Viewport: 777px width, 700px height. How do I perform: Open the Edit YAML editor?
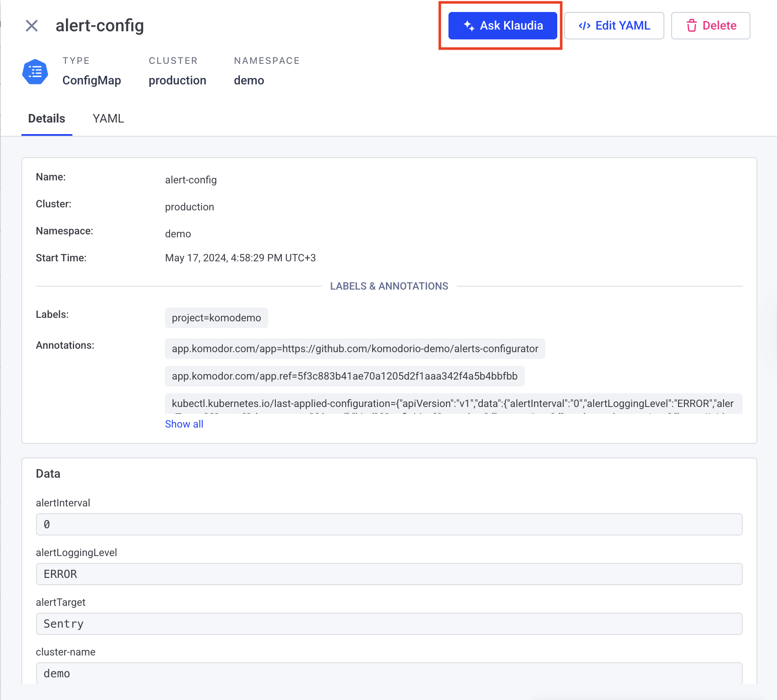coord(614,26)
